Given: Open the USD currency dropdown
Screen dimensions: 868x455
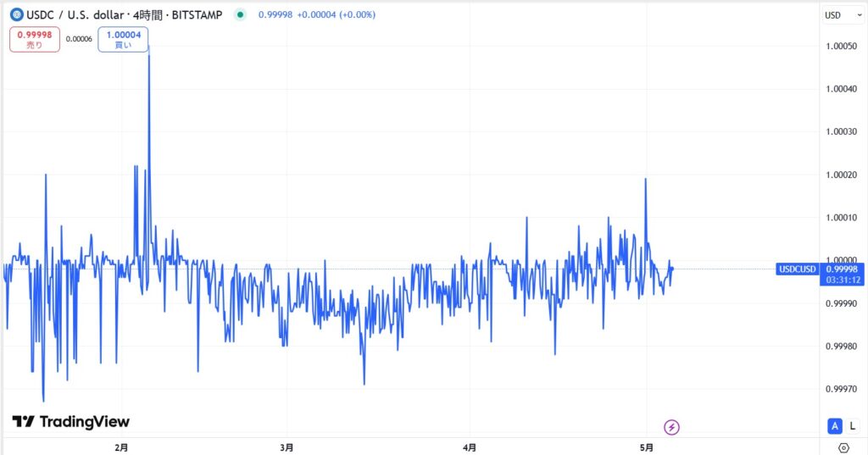Looking at the screenshot, I should (x=843, y=15).
